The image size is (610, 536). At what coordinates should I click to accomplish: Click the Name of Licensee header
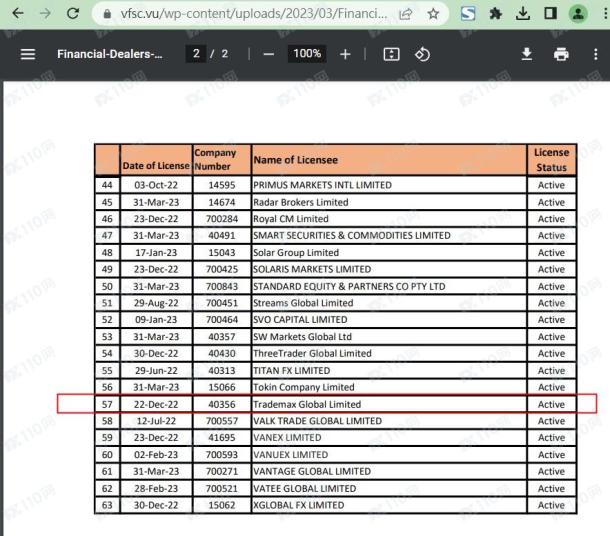[296, 160]
